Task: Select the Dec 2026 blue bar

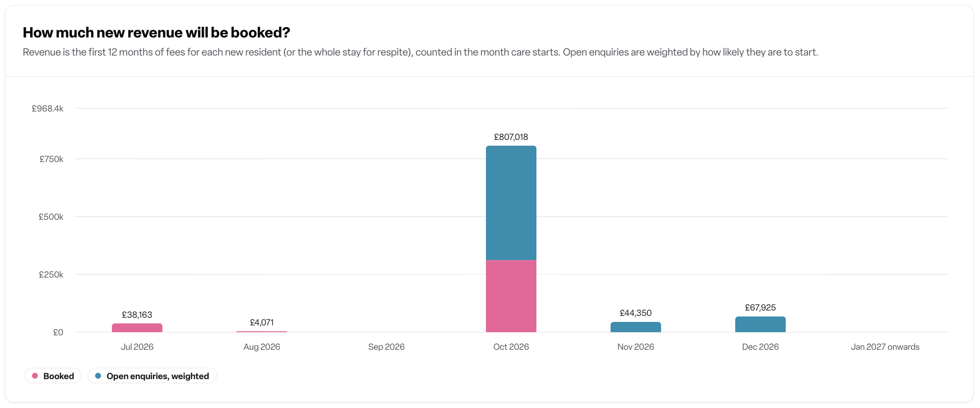Action: tap(760, 325)
